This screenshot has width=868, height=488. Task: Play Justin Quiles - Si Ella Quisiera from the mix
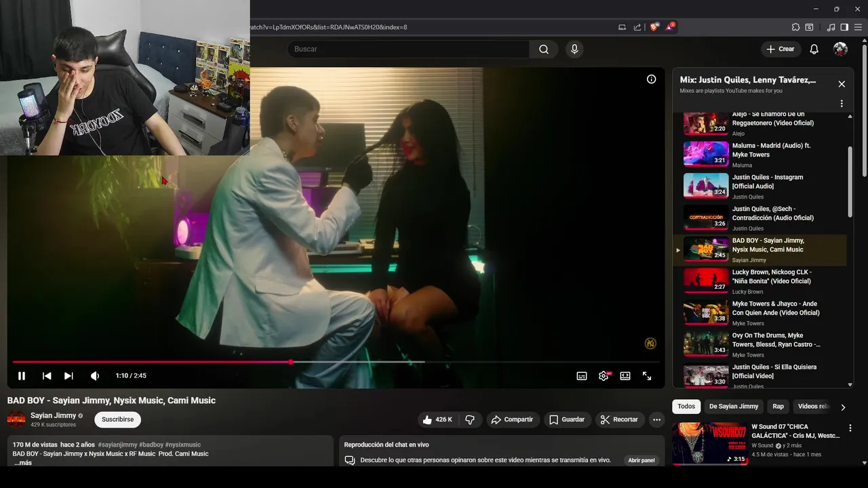coord(759,375)
